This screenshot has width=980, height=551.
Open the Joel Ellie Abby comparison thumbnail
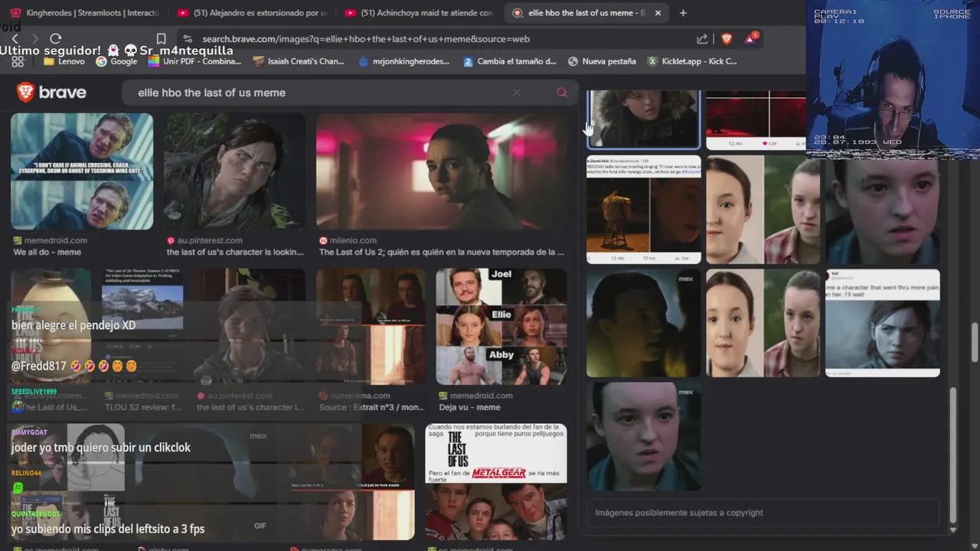click(x=501, y=327)
